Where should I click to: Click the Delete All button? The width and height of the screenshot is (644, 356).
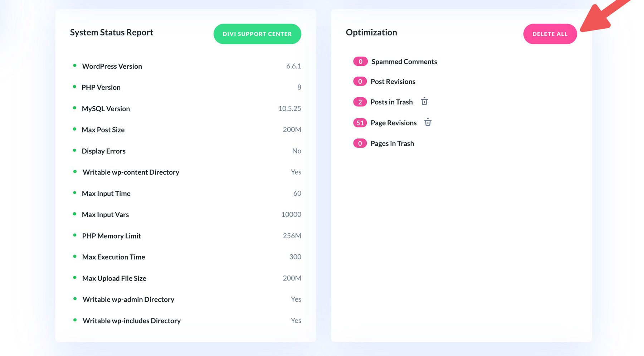tap(550, 34)
